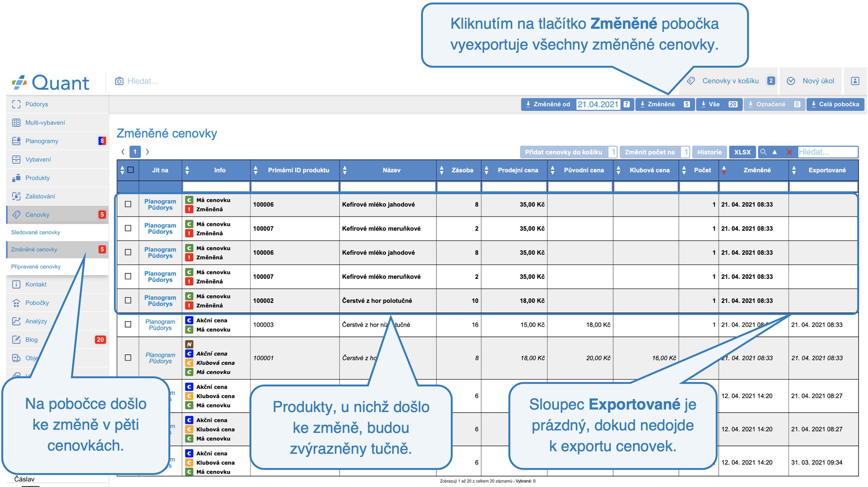868x487 pixels.
Task: Click the Kontakt info icon
Action: pyautogui.click(x=16, y=284)
